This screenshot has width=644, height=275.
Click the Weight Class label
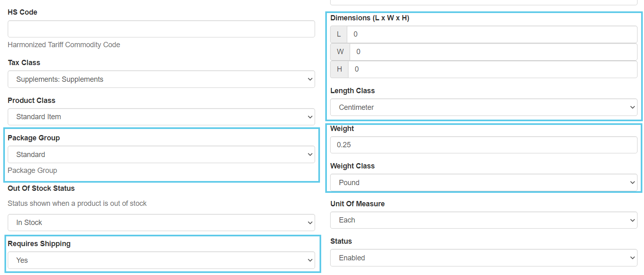point(353,166)
